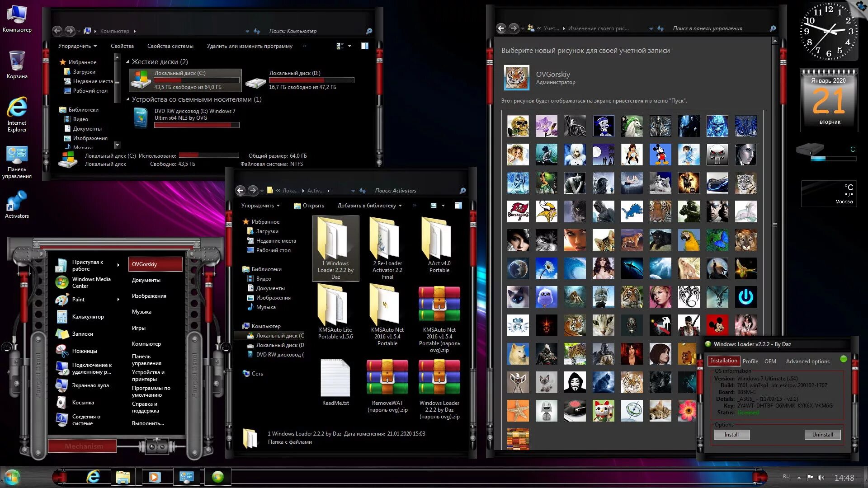Expand Paint submenu arrow in Start menu
The height and width of the screenshot is (488, 868).
click(x=118, y=300)
